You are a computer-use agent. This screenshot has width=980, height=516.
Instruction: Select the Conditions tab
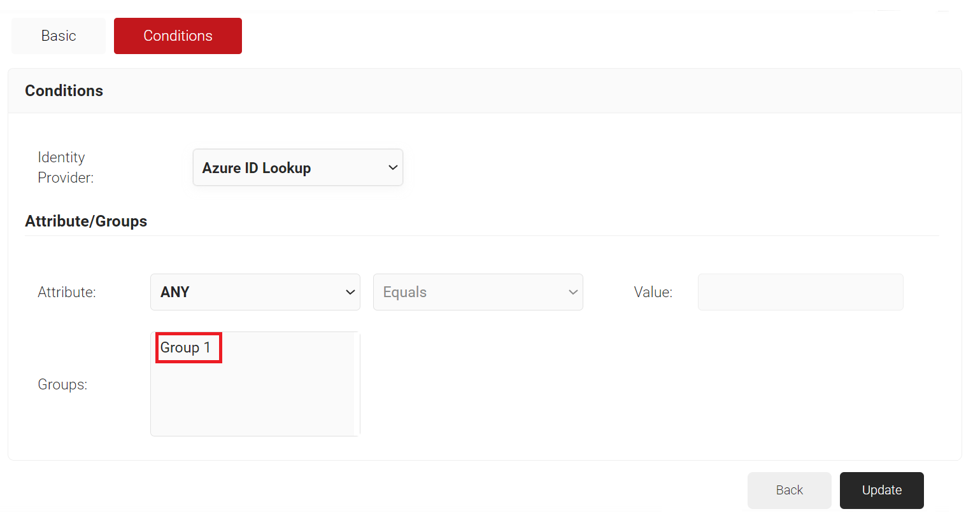(x=178, y=36)
